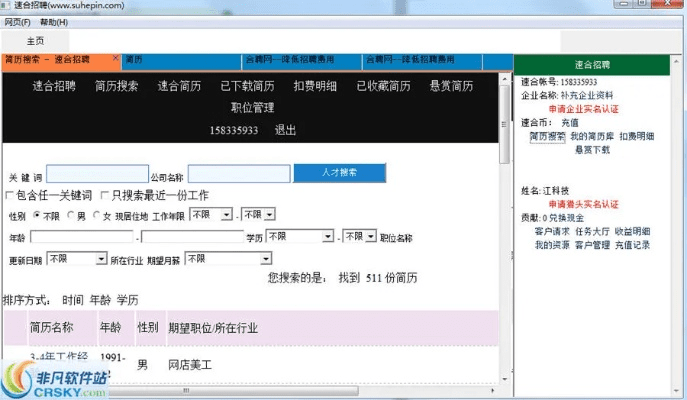Open 充值记录 in sidebar
The height and width of the screenshot is (400, 687).
click(x=632, y=245)
